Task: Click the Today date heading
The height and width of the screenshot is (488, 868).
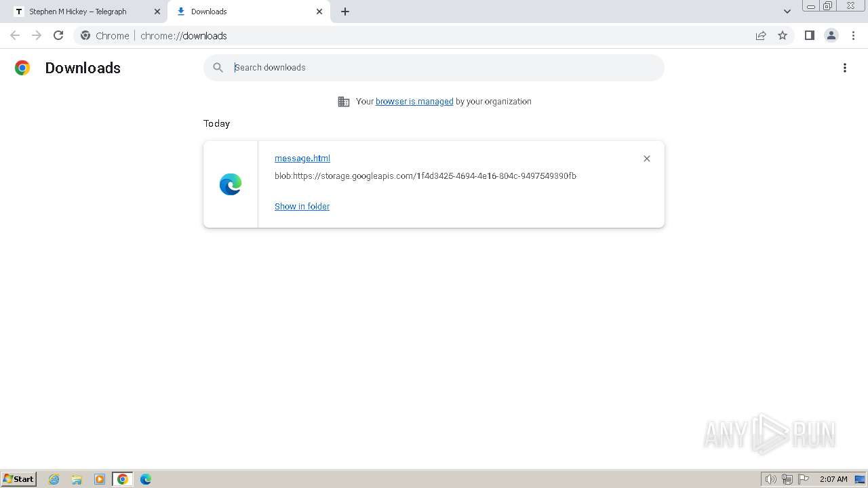Action: 216,123
